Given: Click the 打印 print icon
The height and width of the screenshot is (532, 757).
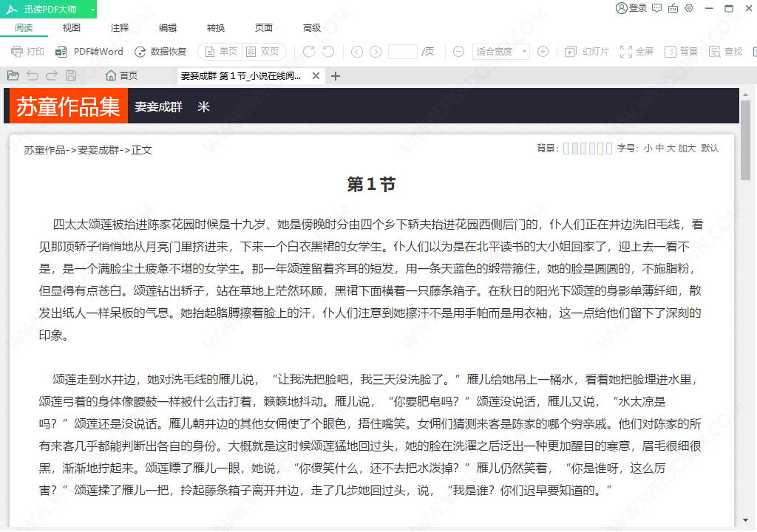Looking at the screenshot, I should tap(17, 52).
